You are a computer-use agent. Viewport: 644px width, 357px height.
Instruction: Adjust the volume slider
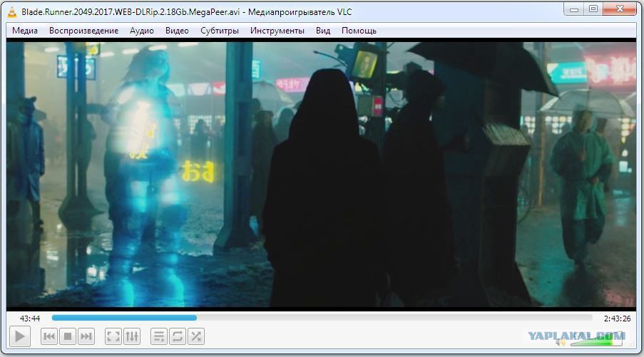(596, 341)
